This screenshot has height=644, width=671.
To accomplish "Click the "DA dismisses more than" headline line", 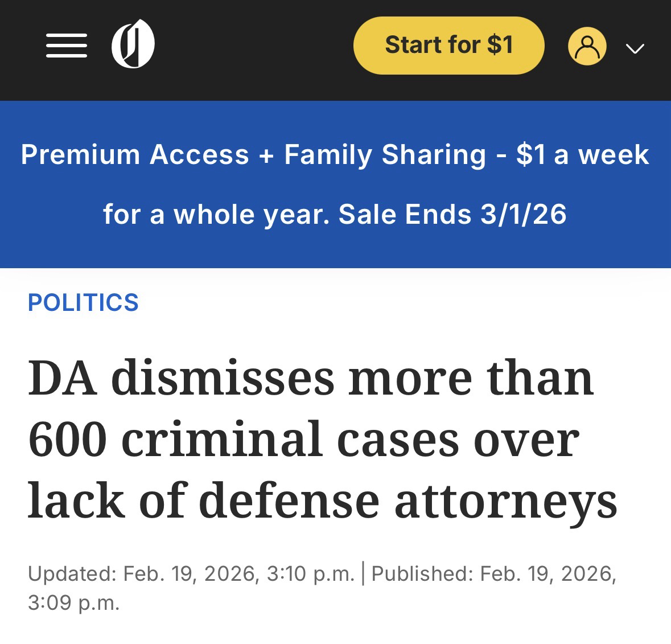I will pyautogui.click(x=311, y=378).
